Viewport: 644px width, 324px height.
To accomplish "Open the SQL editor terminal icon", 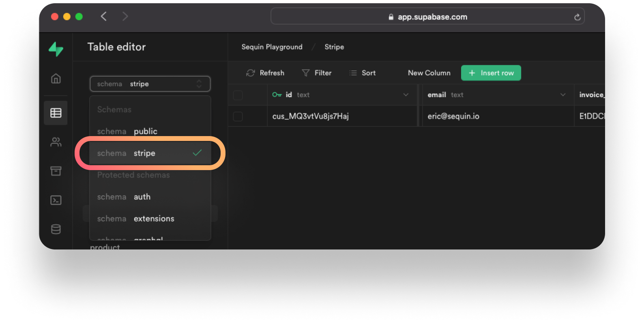I will pyautogui.click(x=56, y=200).
